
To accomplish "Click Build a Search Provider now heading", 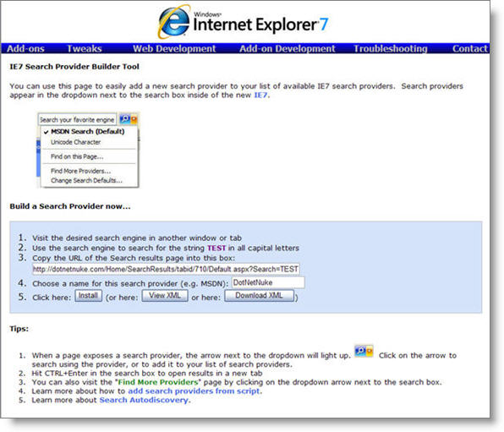I will pos(70,206).
